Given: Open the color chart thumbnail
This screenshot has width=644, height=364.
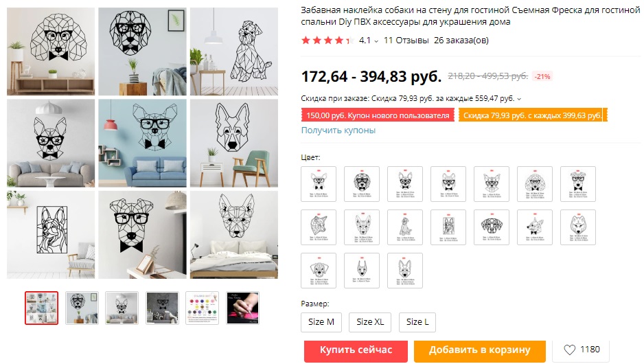Looking at the screenshot, I should pos(203,308).
